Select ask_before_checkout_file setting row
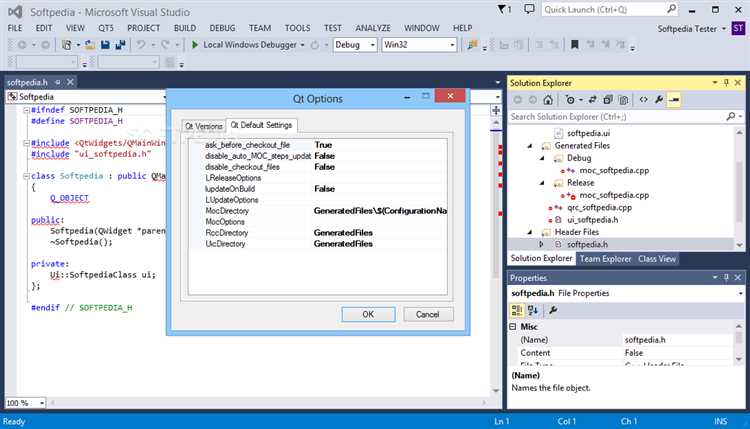The image size is (750, 429). 318,145
